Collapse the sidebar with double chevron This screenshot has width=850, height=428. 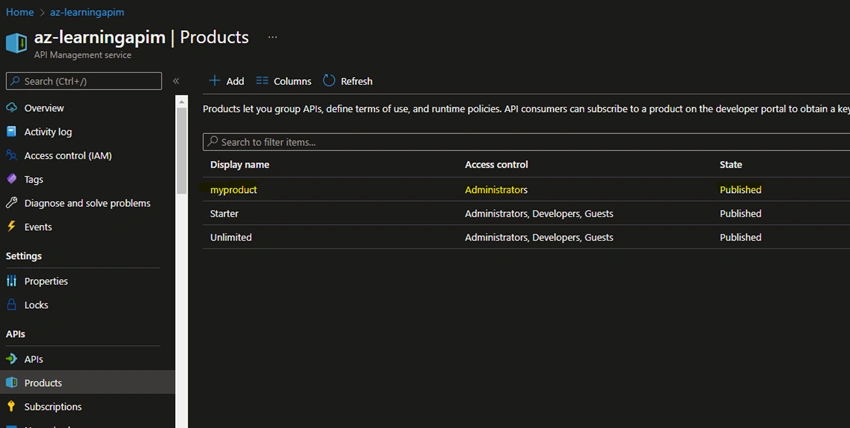(x=176, y=81)
